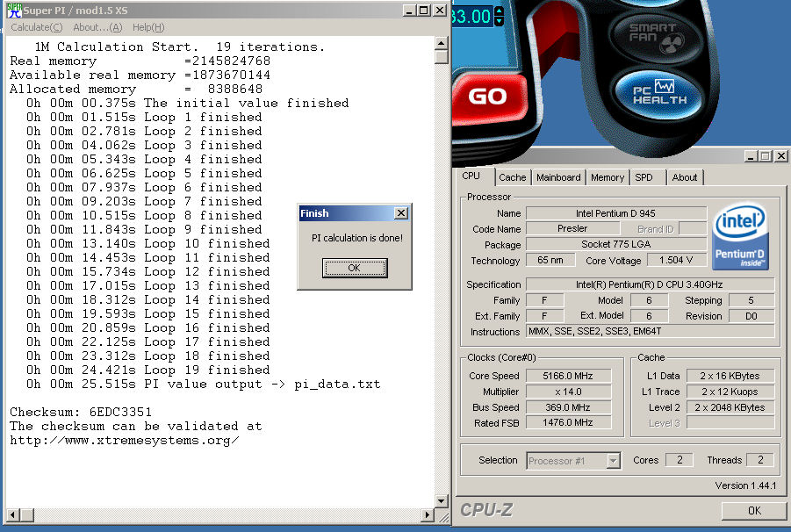Click the '2 x 16 KBytes' L1 Data value
Viewport: 791px width, 532px height.
point(730,376)
